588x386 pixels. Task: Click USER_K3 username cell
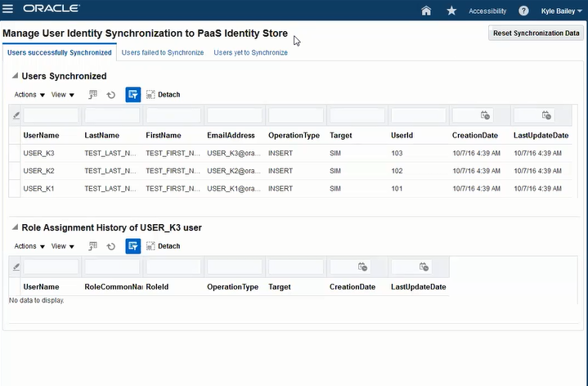click(x=39, y=153)
